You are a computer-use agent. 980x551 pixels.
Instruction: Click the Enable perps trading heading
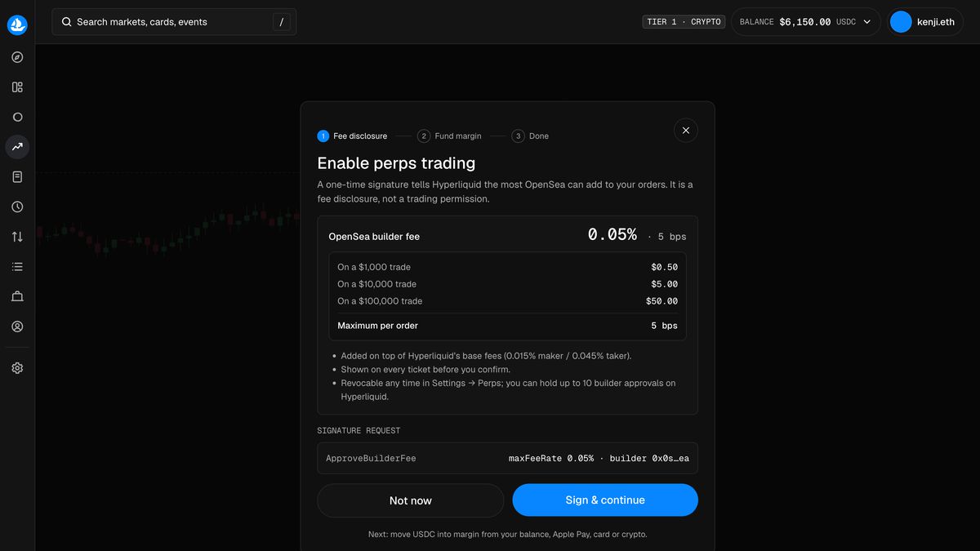[396, 163]
